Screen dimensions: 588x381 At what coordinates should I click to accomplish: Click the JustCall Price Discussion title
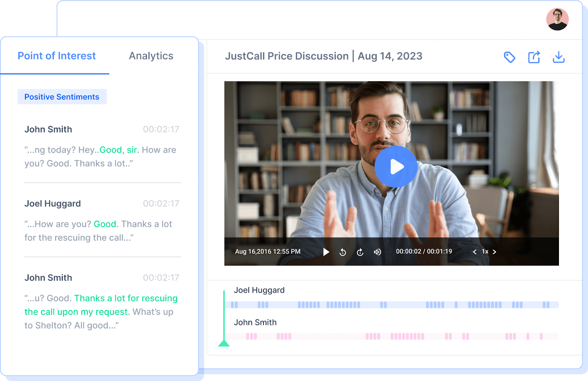click(287, 56)
